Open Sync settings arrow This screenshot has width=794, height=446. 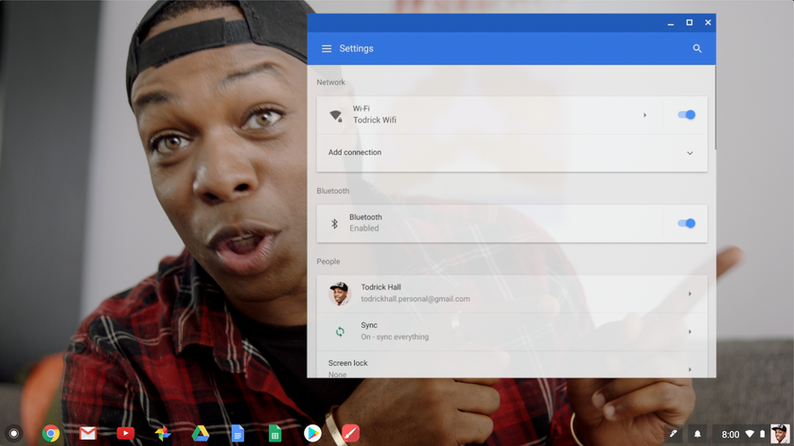pos(690,332)
